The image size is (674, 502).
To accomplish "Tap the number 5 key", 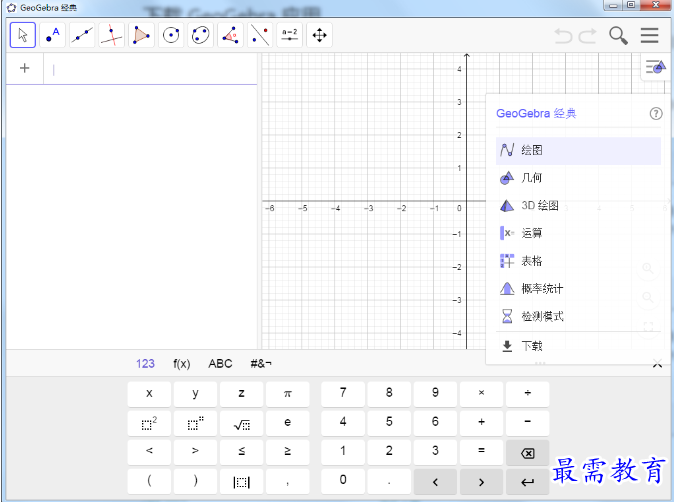I will 389,423.
